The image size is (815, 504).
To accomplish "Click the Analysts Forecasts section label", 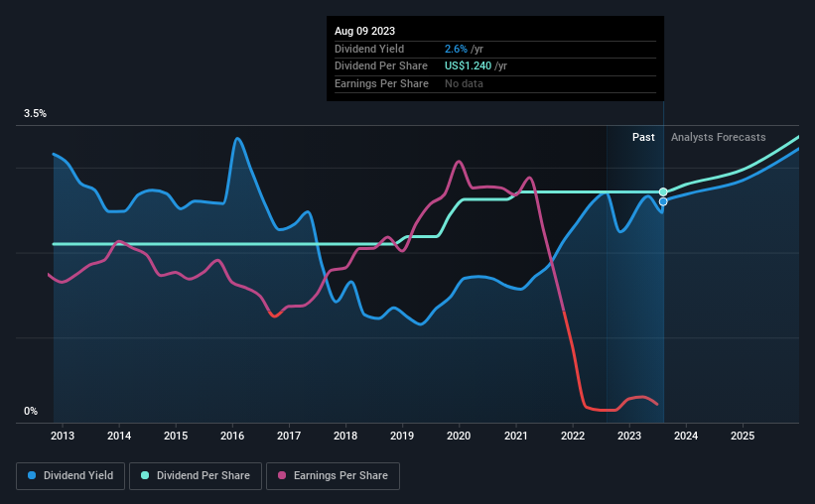I will (719, 137).
